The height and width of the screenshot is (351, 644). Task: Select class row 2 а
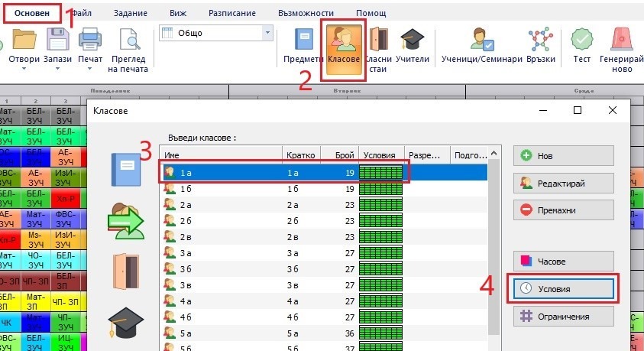click(324, 205)
